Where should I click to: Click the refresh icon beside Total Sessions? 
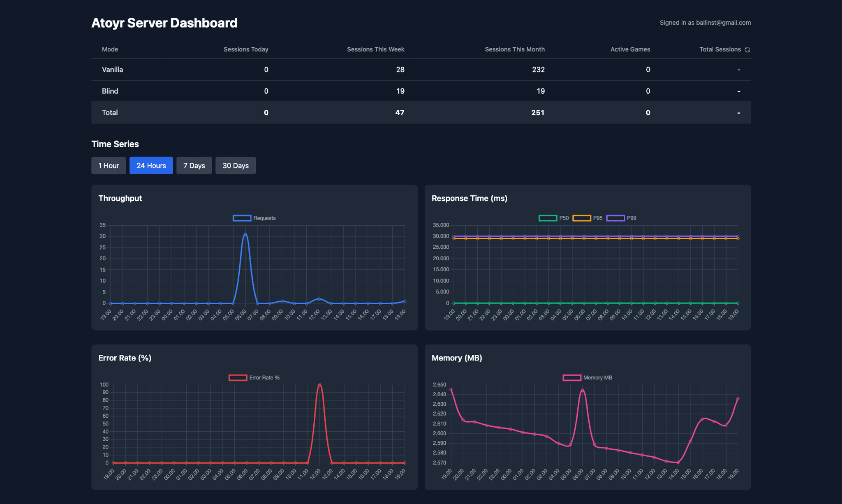coord(747,50)
